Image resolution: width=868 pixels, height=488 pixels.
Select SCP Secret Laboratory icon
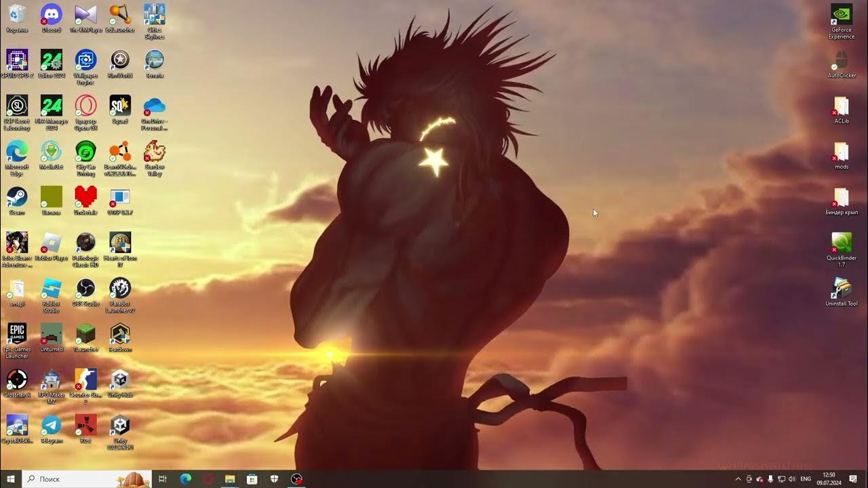coord(17,113)
